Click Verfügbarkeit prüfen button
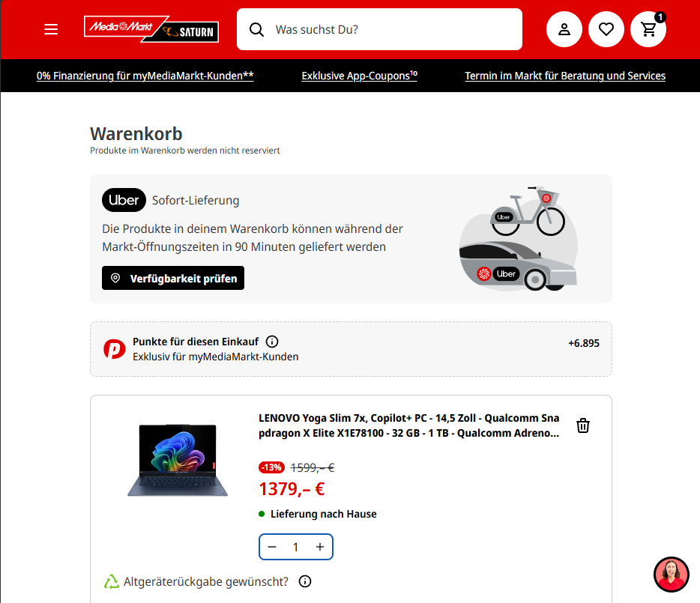The height and width of the screenshot is (603, 700). pyautogui.click(x=173, y=278)
